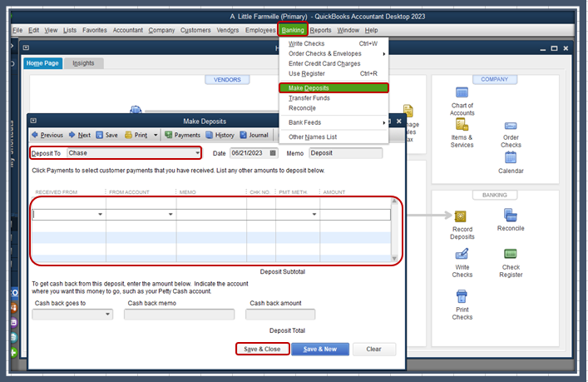Open the Banking menu
The height and width of the screenshot is (382, 588).
293,30
